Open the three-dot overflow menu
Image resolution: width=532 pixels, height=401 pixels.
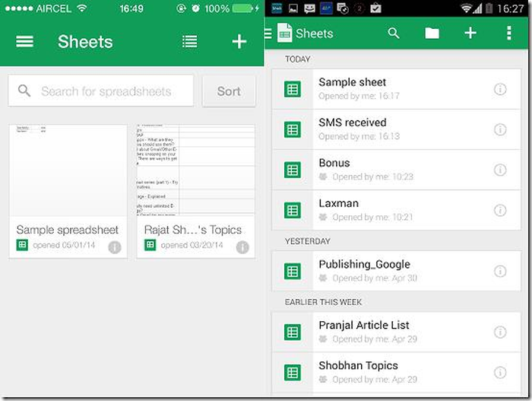[508, 33]
